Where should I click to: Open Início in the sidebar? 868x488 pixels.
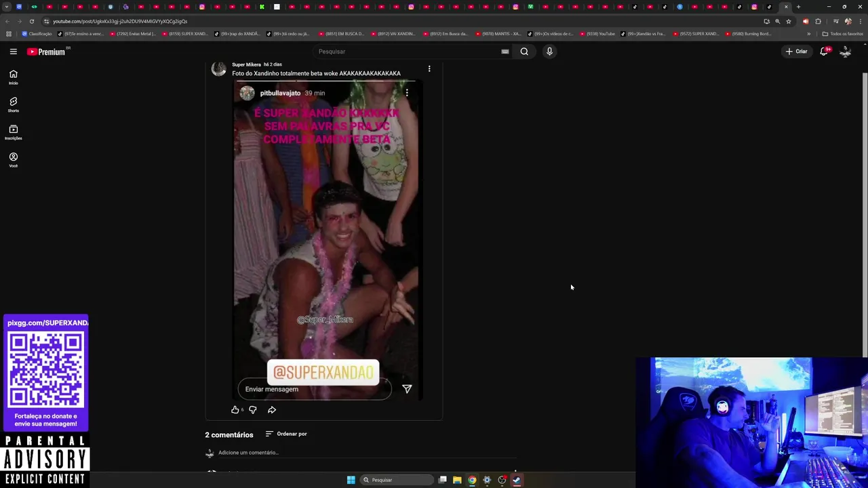pyautogui.click(x=13, y=77)
